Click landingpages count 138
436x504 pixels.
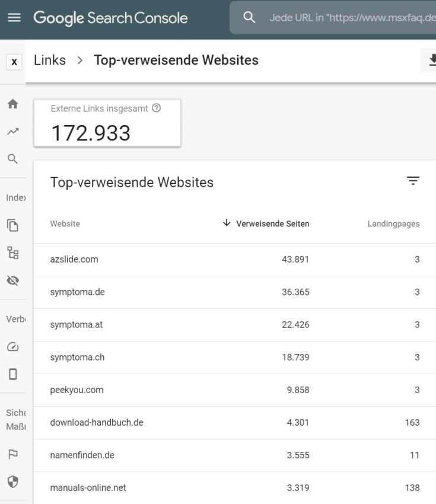tap(412, 488)
